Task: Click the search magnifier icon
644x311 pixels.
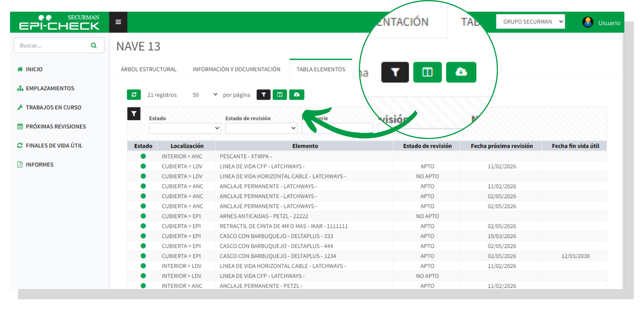Action: 94,45
